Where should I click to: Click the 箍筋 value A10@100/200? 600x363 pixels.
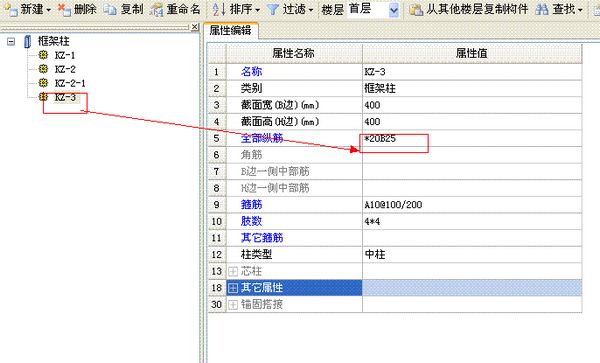[472, 205]
